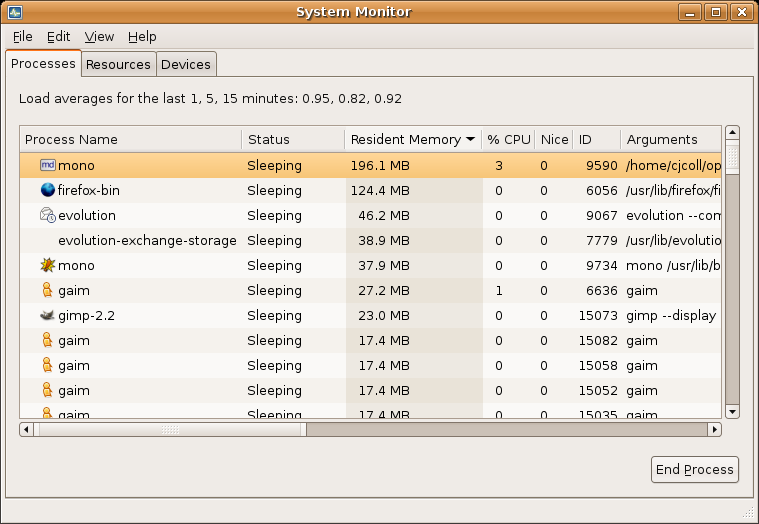Click the Evolution mail icon in process list
759x524 pixels.
pos(47,215)
